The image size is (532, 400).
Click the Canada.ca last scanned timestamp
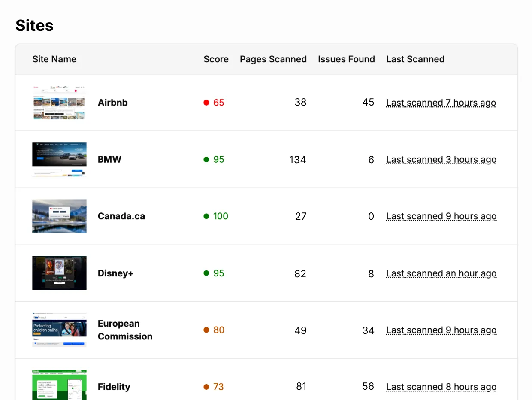pyautogui.click(x=441, y=217)
